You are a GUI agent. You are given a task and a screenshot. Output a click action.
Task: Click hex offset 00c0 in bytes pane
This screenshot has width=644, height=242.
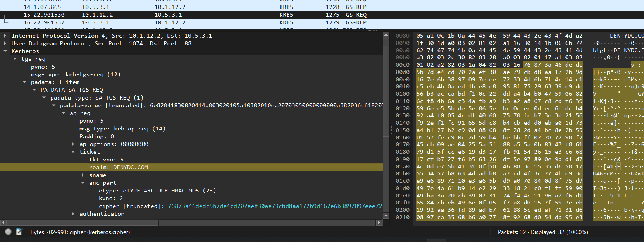(403, 65)
